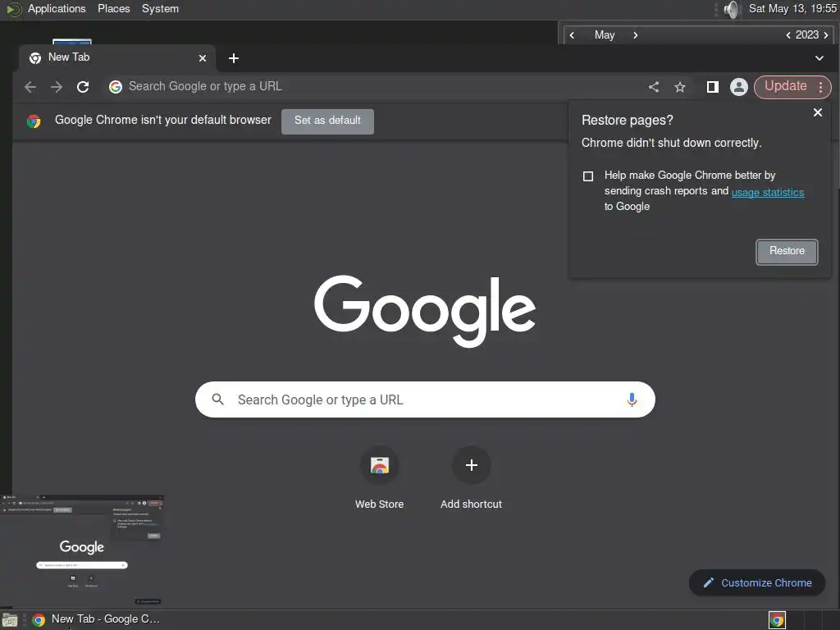Click the Chrome icon in system tray
Image resolution: width=840 pixels, height=630 pixels.
coord(777,620)
